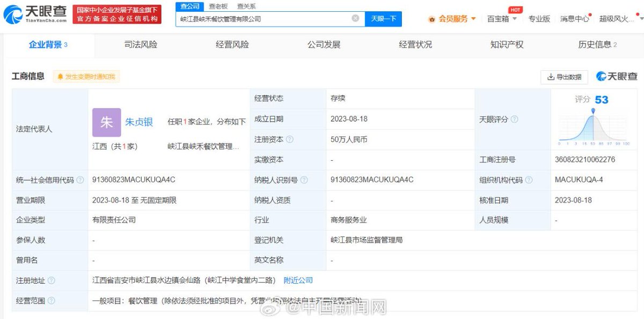Image resolution: width=644 pixels, height=319 pixels.
Task: Select the 查关系 search tab
Action: click(246, 6)
